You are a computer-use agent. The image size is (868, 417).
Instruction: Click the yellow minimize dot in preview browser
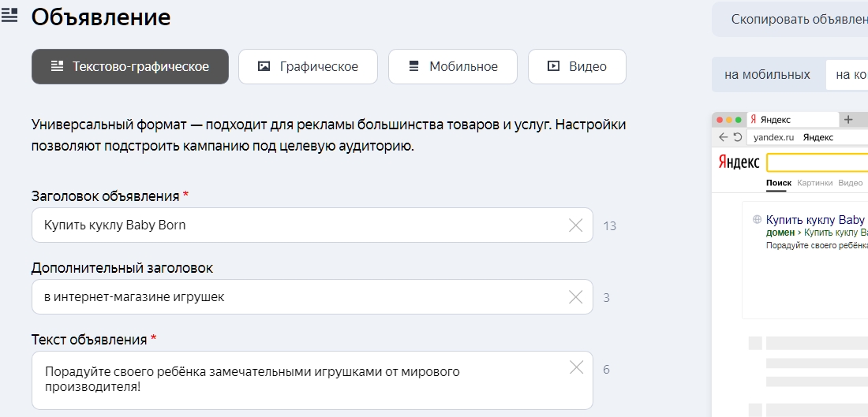click(x=729, y=120)
